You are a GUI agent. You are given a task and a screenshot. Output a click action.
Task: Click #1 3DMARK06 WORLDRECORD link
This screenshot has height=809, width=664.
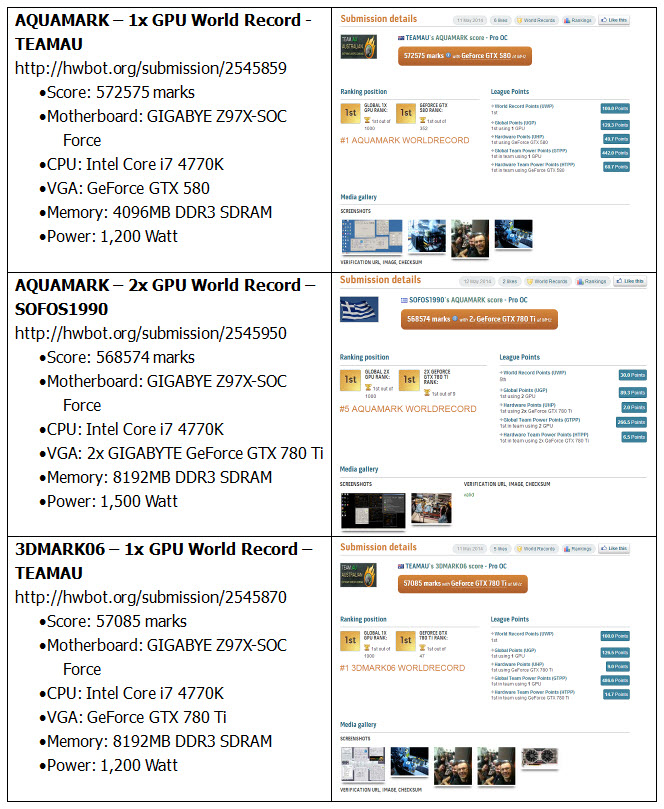402,668
